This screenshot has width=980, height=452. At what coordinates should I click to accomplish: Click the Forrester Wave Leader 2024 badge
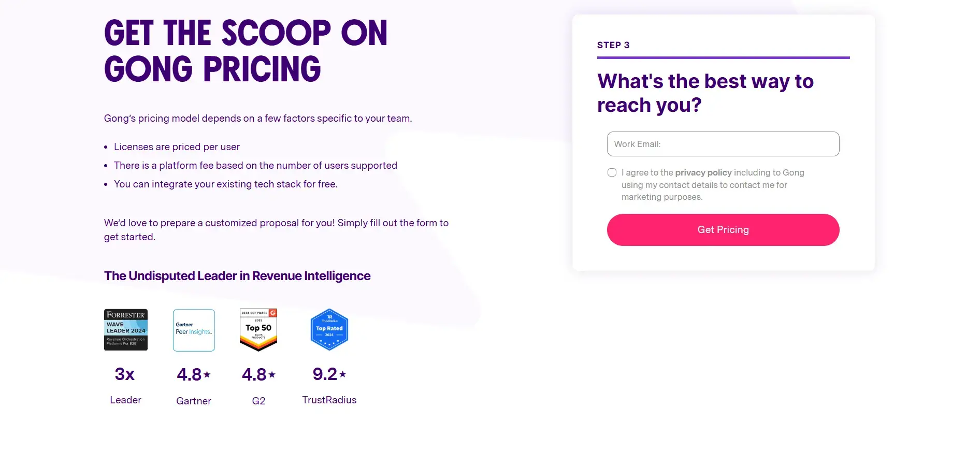[125, 329]
